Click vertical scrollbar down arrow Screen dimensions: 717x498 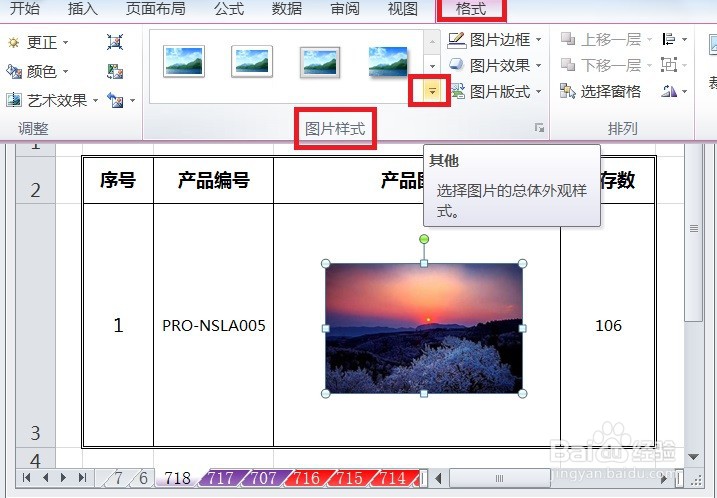click(694, 456)
